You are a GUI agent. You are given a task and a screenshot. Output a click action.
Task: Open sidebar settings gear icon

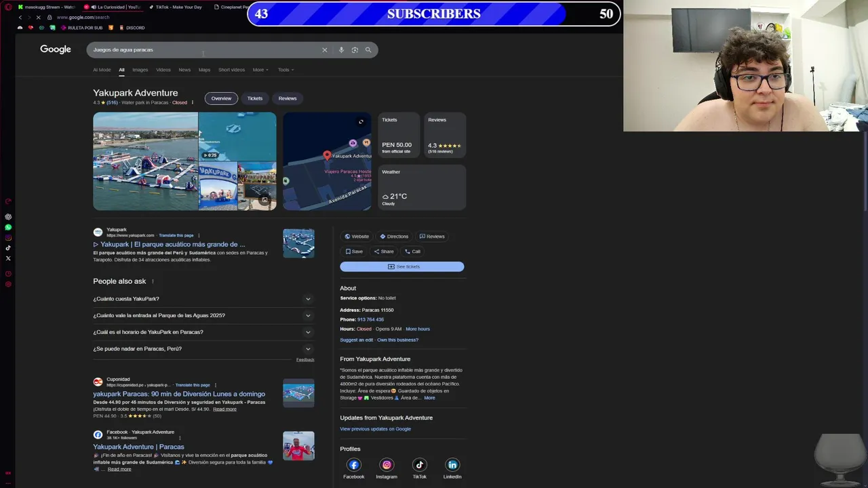coord(8,284)
